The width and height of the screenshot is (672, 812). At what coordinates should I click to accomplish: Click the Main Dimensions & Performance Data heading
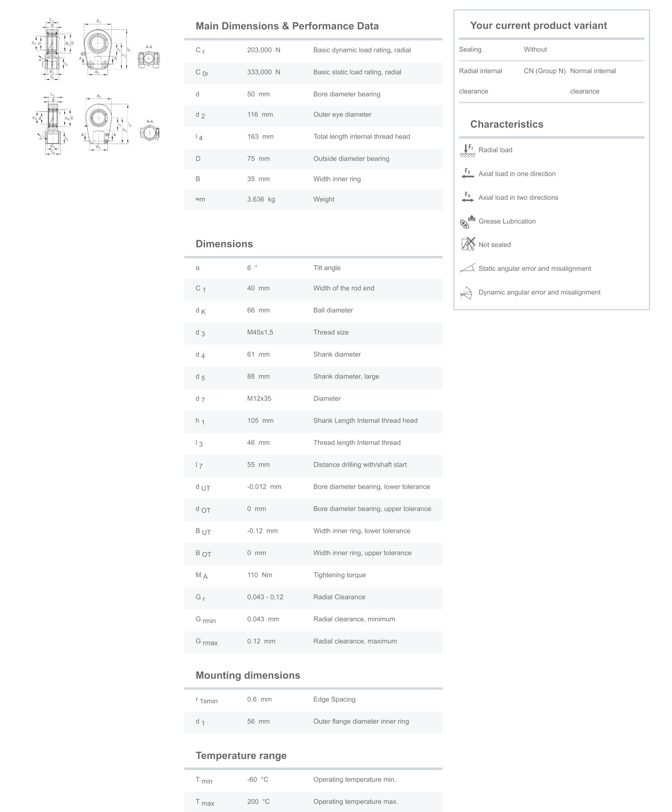click(287, 26)
